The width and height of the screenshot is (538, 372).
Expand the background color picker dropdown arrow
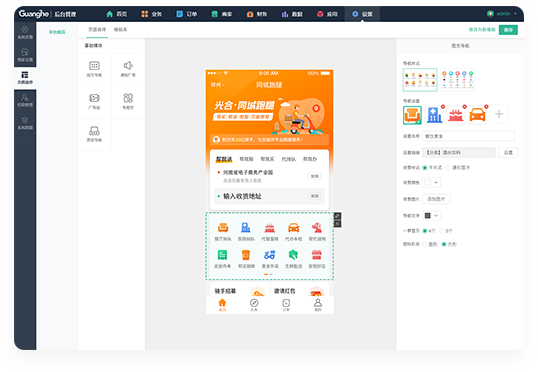(x=436, y=183)
